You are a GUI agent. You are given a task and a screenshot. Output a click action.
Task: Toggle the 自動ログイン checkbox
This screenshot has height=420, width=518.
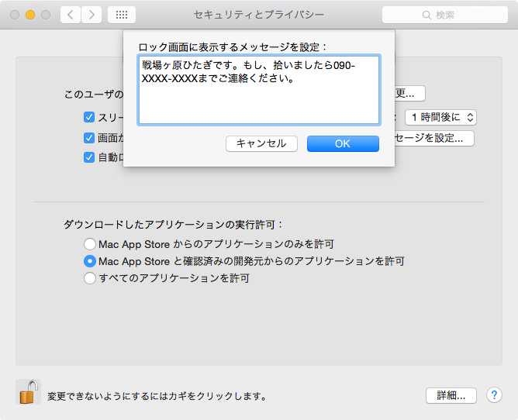click(89, 157)
